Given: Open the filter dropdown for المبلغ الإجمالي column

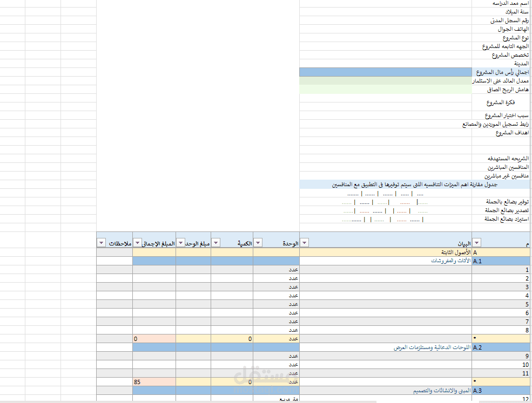Looking at the screenshot, I should click(137, 243).
